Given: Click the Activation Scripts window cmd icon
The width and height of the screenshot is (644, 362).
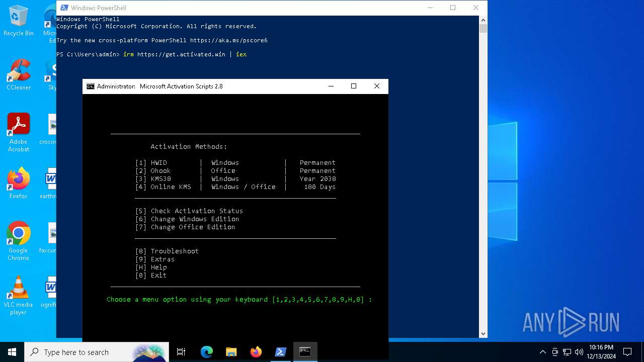Looking at the screenshot, I should 91,86.
